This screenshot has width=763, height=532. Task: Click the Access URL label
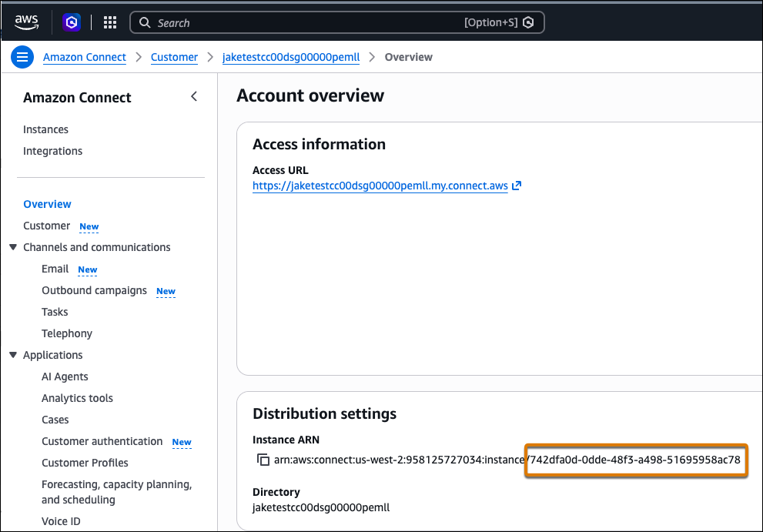click(x=280, y=170)
